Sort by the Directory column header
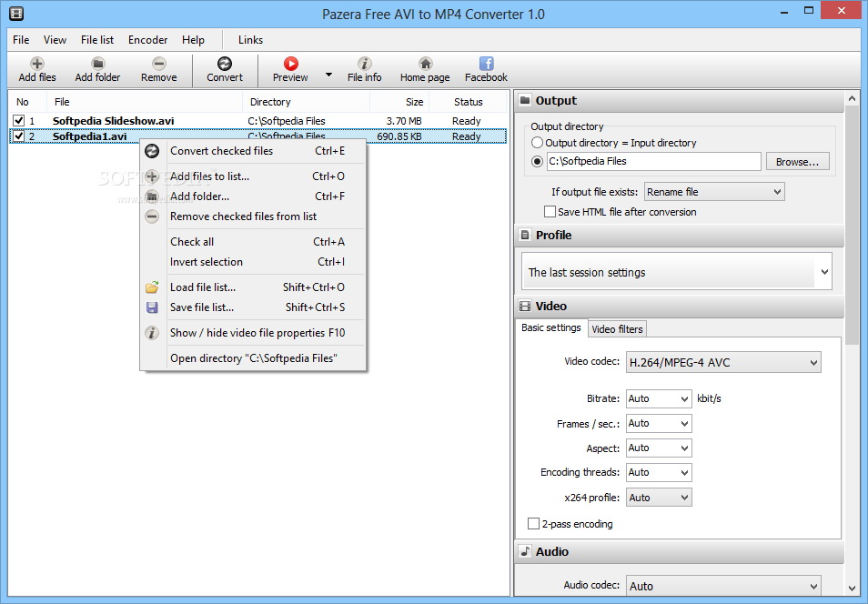Screen dimensions: 868x604 [x=306, y=102]
